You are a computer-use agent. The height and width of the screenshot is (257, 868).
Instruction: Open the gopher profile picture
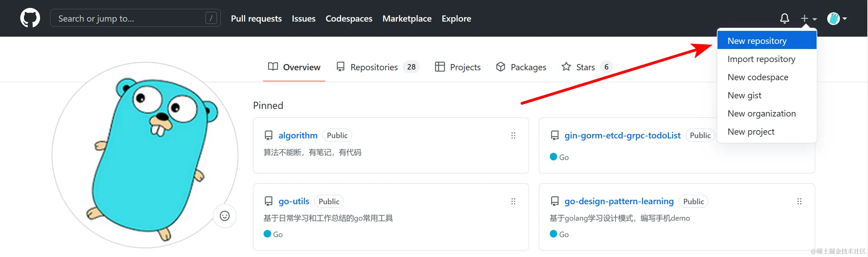145,155
